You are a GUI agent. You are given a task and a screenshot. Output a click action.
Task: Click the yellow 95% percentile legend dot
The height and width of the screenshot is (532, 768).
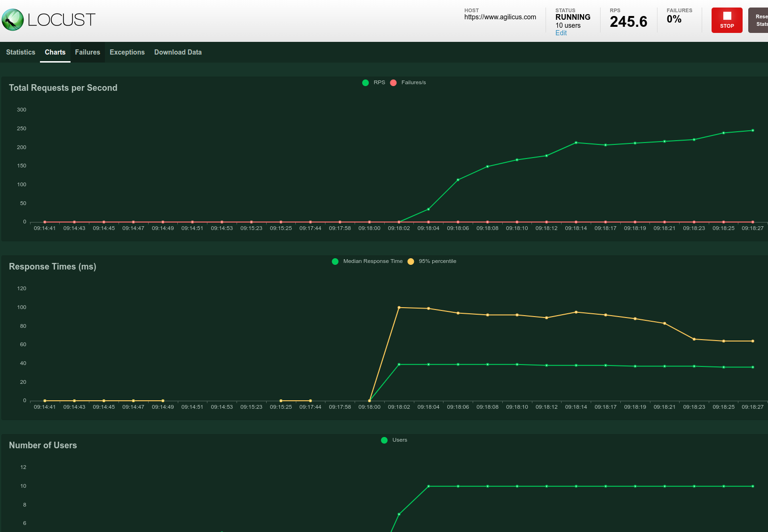[411, 262]
